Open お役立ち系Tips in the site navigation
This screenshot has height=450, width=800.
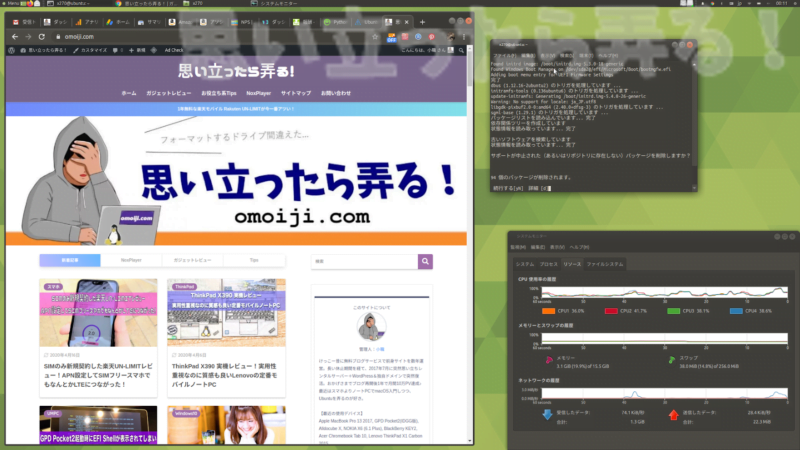[x=218, y=93]
